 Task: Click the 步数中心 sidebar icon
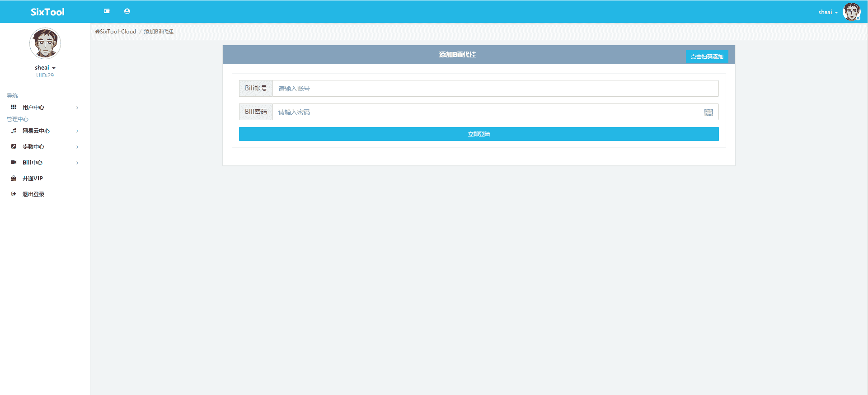click(x=14, y=146)
